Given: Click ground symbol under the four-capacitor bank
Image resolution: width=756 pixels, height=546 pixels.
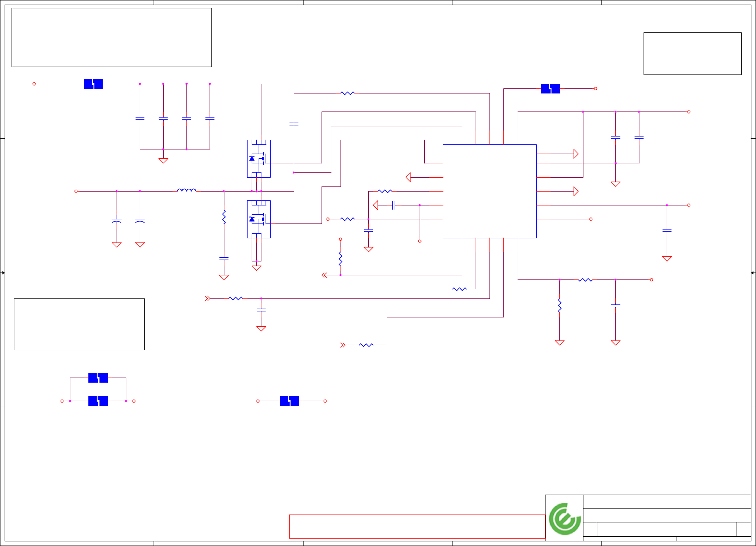Looking at the screenshot, I should pos(163,161).
